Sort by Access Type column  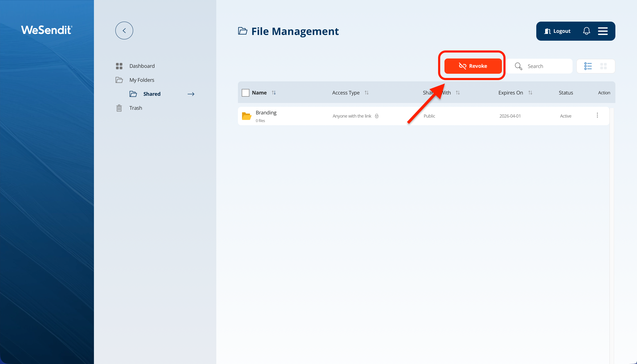coord(367,93)
